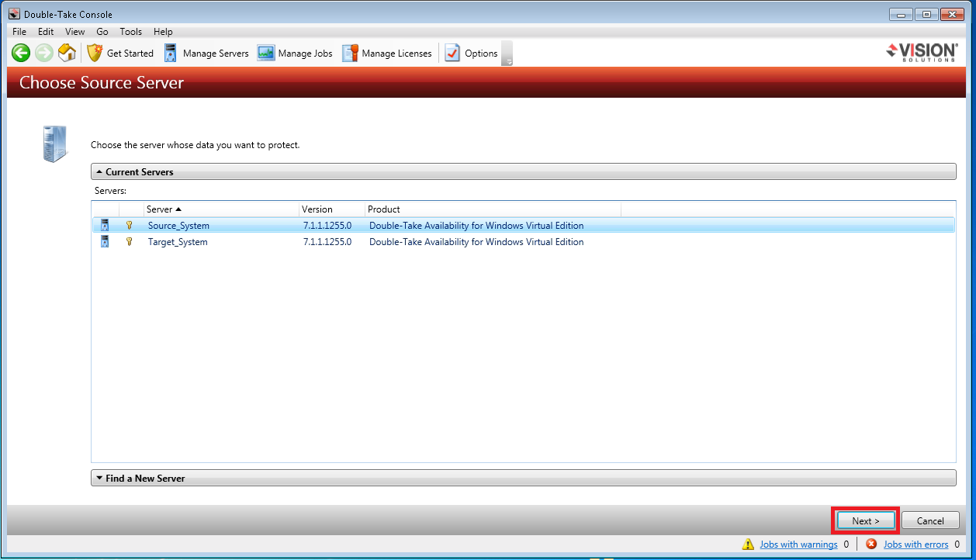Screen dimensions: 976x560
Task: Open the Tools menu
Action: pyautogui.click(x=130, y=32)
